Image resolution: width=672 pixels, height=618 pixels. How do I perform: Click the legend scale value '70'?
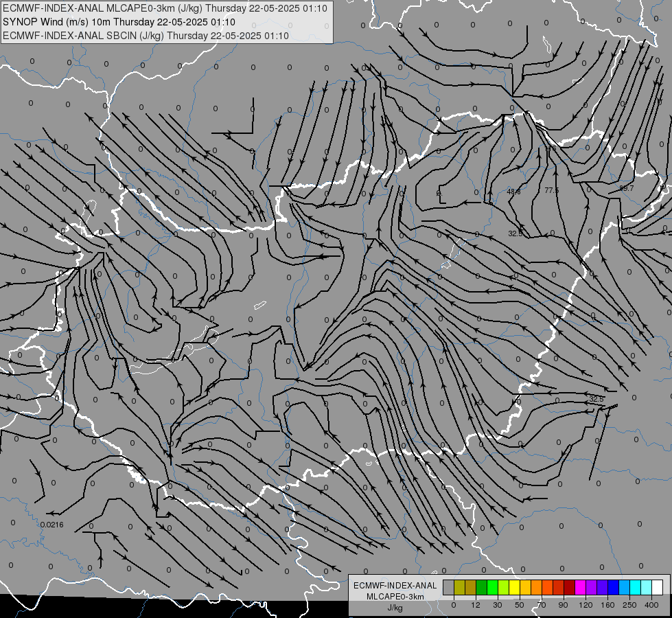(x=542, y=605)
